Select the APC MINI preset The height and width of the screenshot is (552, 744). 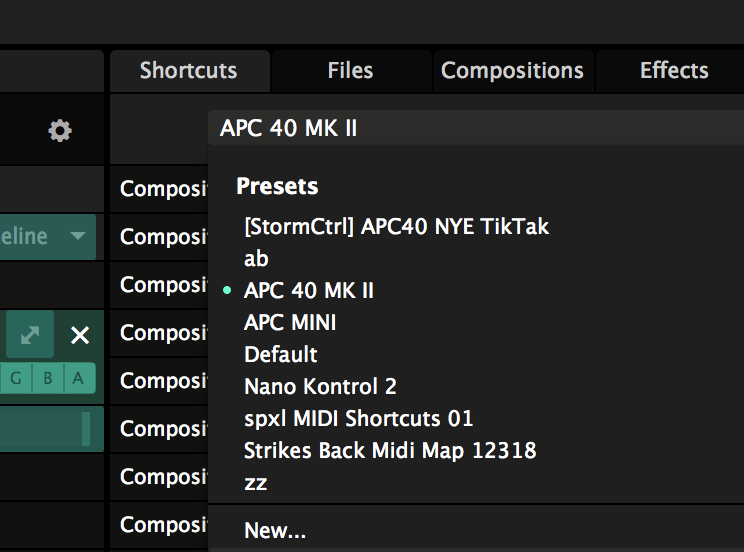pyautogui.click(x=290, y=323)
